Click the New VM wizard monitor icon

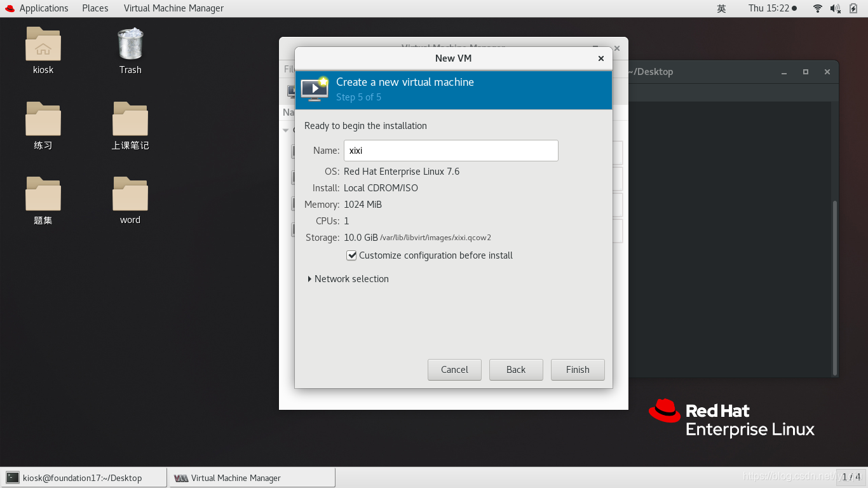(315, 89)
